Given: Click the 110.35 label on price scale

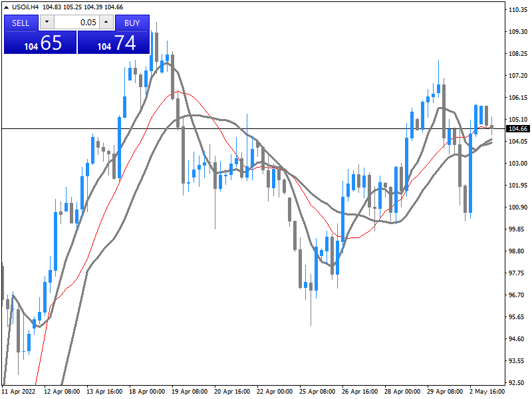Looking at the screenshot, I should [x=518, y=10].
